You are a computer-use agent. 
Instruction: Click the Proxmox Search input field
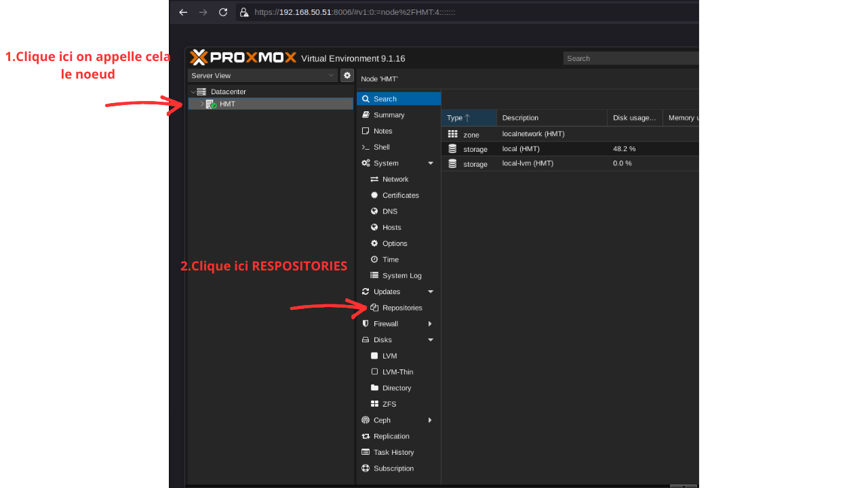point(631,58)
